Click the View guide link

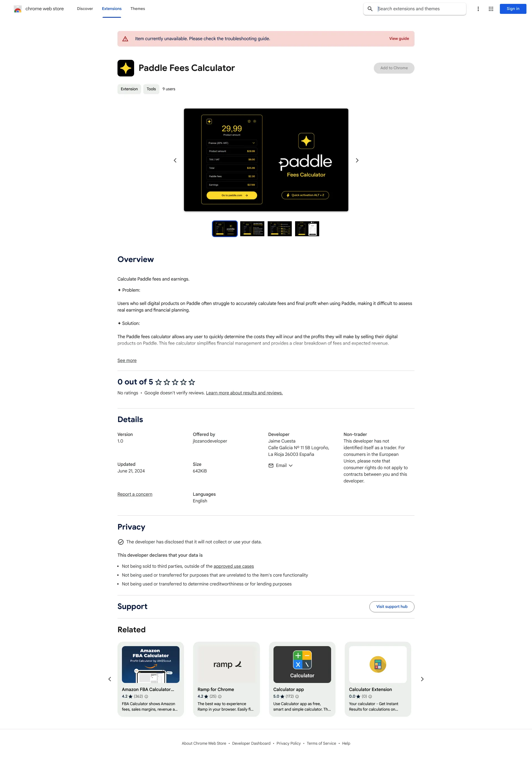399,38
